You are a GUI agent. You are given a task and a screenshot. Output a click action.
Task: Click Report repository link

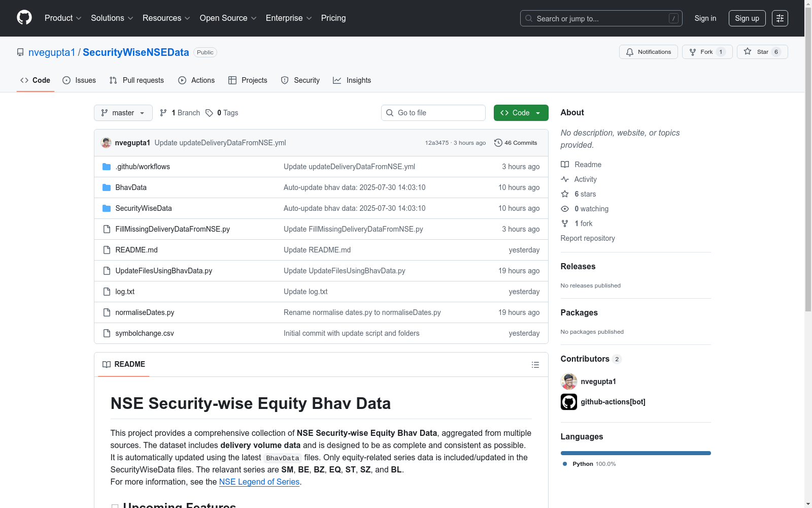(588, 238)
